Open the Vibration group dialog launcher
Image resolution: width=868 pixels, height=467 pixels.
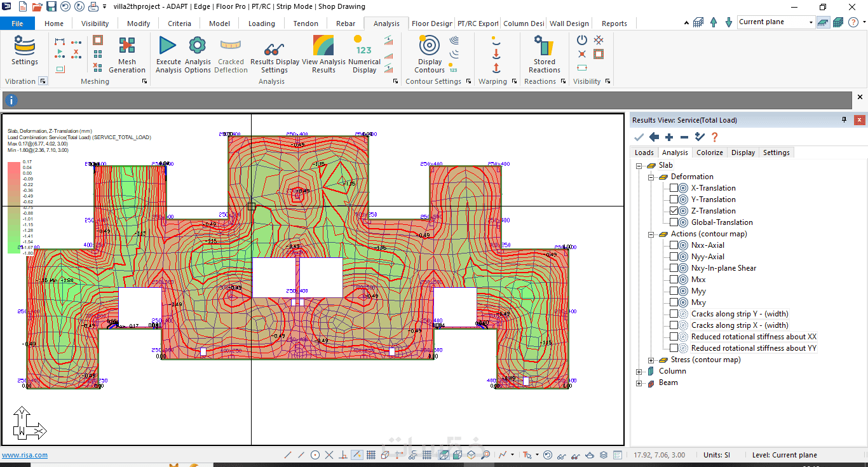[x=43, y=81]
